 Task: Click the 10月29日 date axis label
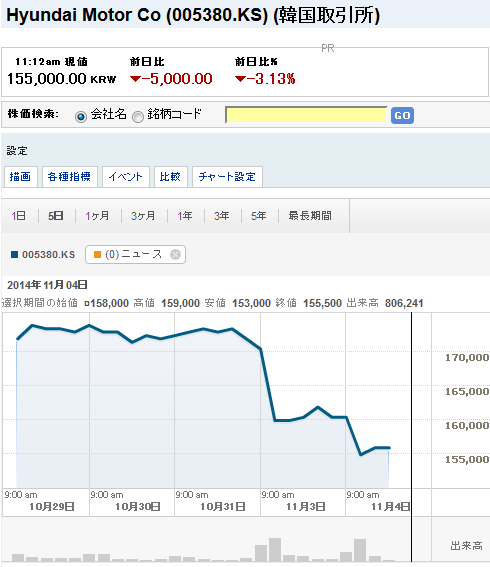(52, 507)
